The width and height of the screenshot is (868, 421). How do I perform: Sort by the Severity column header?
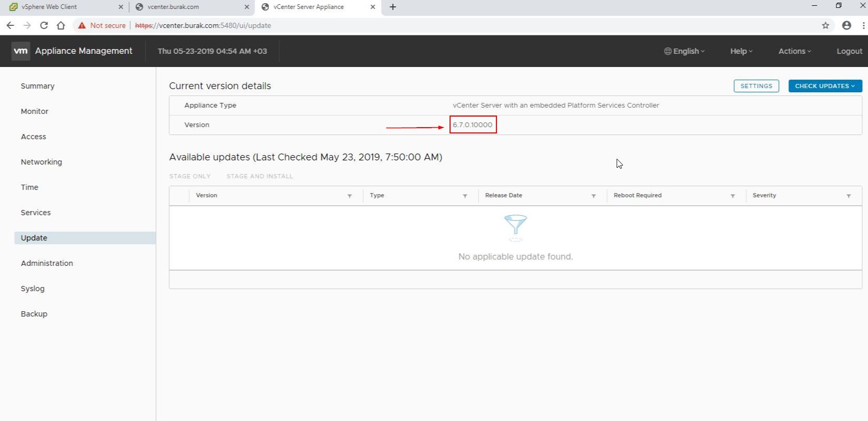tap(764, 195)
